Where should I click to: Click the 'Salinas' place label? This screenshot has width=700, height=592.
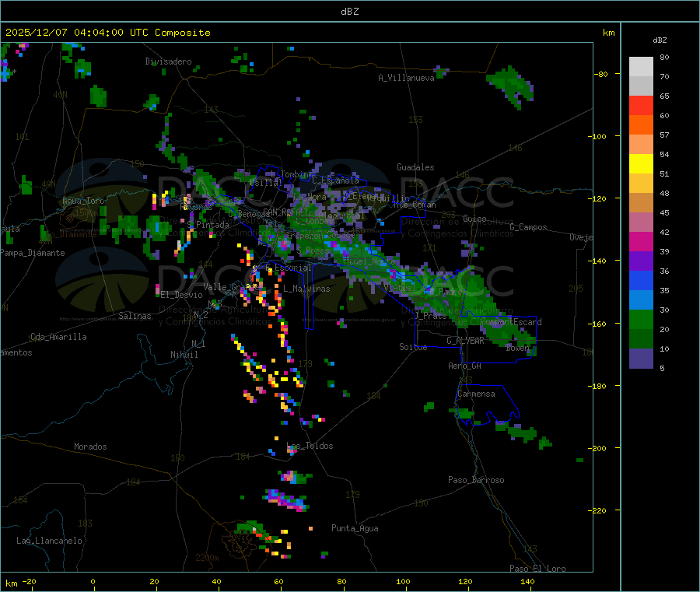coord(135,316)
